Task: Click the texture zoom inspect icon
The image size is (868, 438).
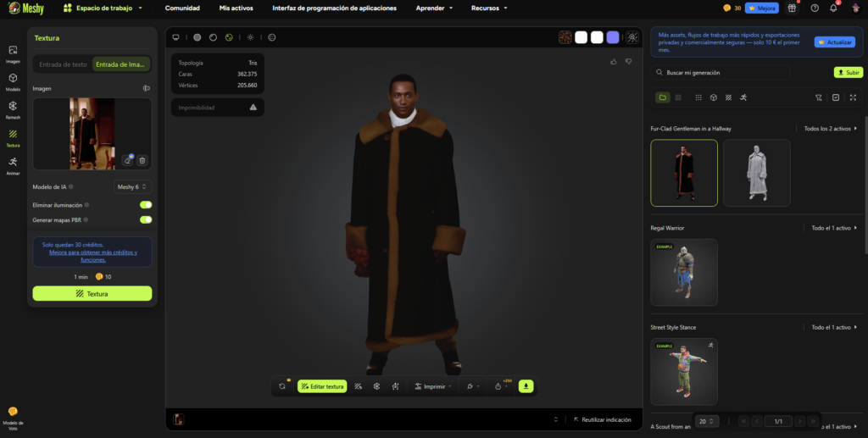Action: pos(632,37)
